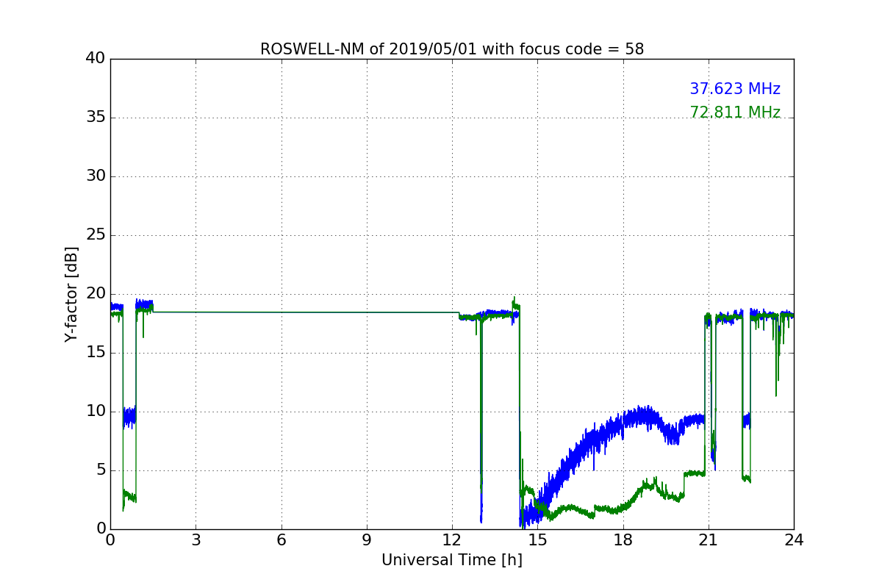
Task: Click the y-axis tick label 15
Action: (x=96, y=353)
